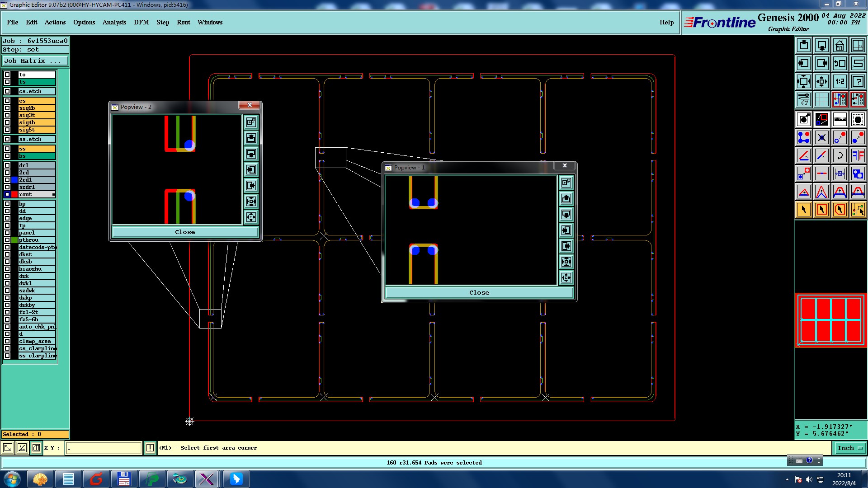Open the File menu
This screenshot has height=488, width=868.
13,22
